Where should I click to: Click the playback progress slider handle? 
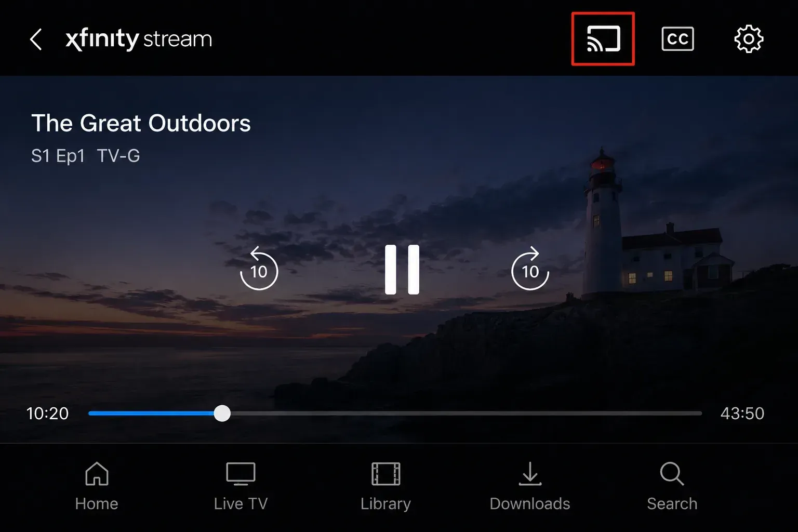point(222,414)
